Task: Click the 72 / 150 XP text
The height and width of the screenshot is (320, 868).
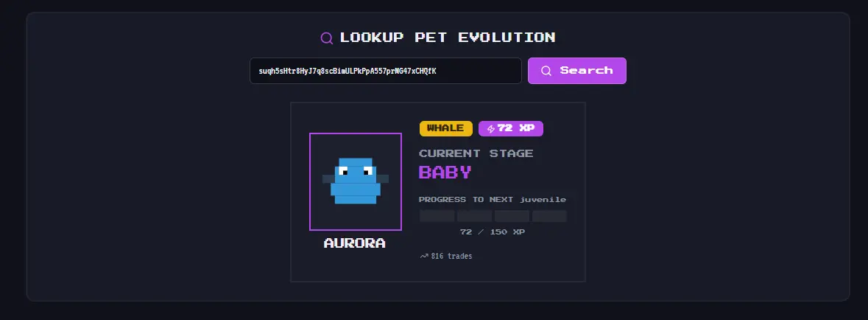Action: click(x=493, y=232)
